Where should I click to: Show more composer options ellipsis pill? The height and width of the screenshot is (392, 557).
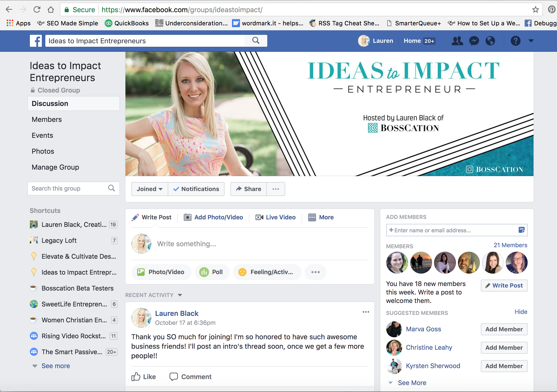click(315, 272)
